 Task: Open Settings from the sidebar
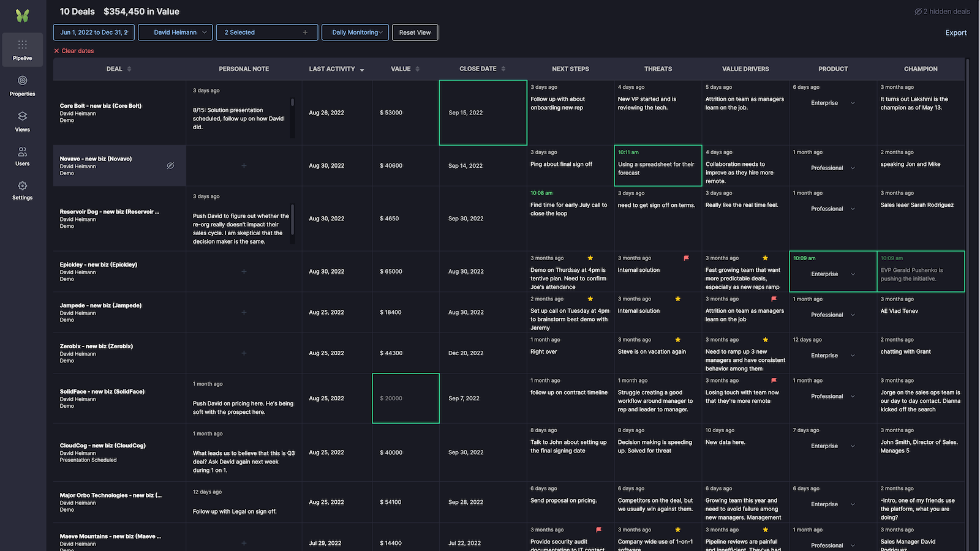tap(23, 190)
